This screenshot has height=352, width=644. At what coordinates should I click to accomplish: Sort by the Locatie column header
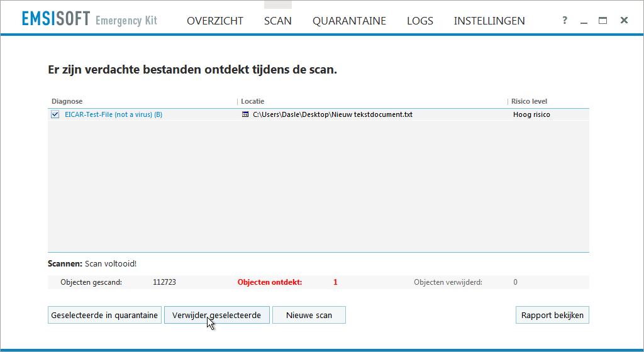click(x=252, y=101)
